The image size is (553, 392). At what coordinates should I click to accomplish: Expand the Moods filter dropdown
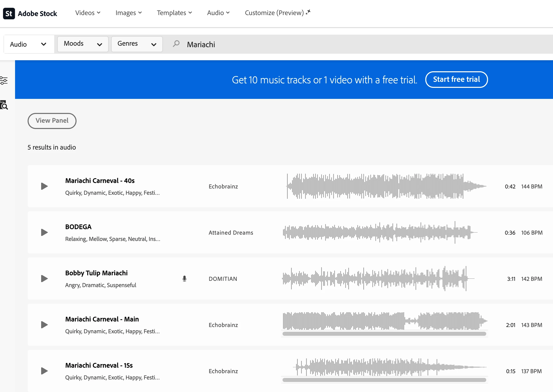pyautogui.click(x=83, y=44)
